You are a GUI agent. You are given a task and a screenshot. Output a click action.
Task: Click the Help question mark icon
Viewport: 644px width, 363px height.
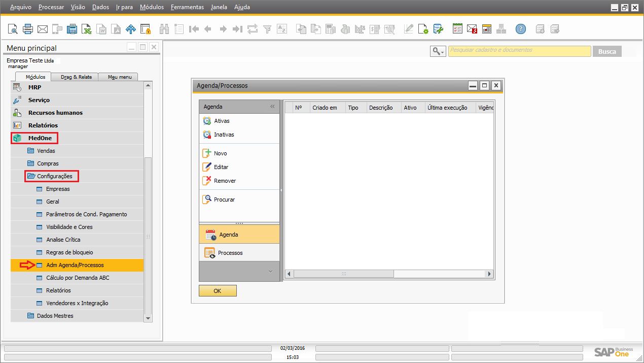[x=521, y=29]
